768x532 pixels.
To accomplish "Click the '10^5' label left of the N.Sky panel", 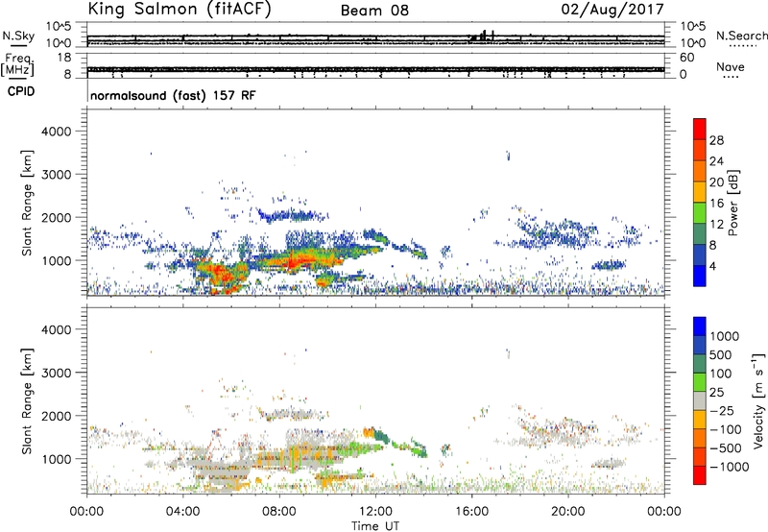I will tap(59, 27).
